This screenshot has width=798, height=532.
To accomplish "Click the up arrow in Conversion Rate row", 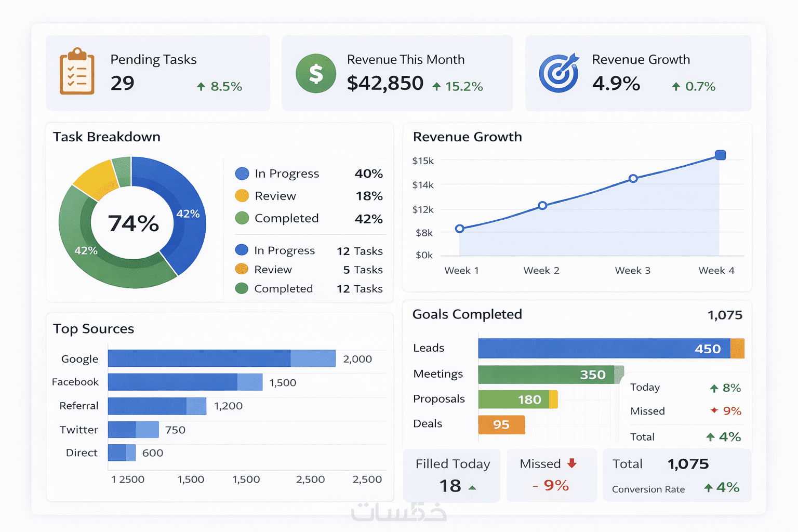I will [708, 487].
